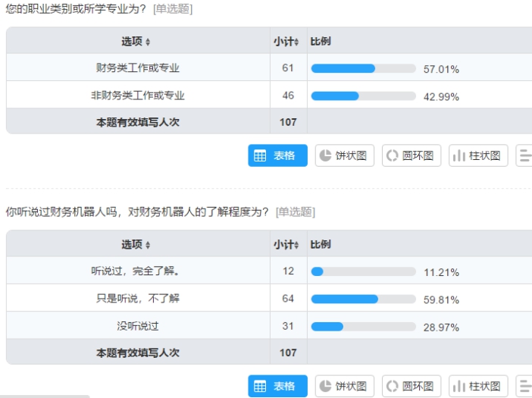Sort first table by 选项 column arrows
This screenshot has height=398, width=532.
pyautogui.click(x=148, y=42)
